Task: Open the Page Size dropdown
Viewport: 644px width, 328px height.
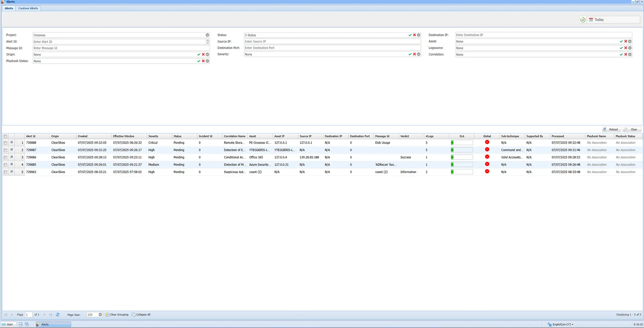Action: click(x=100, y=315)
